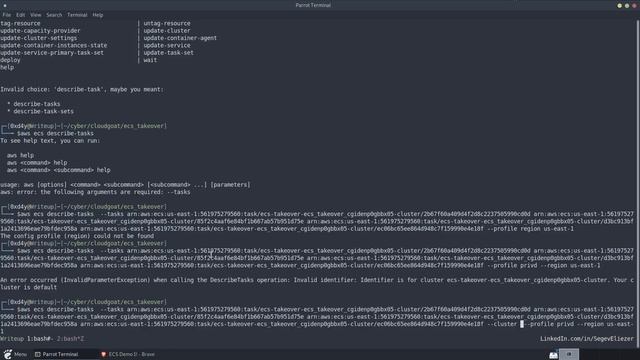
Task: Click tmux window '2:bash*Z' in status bar
Action: [x=70, y=339]
